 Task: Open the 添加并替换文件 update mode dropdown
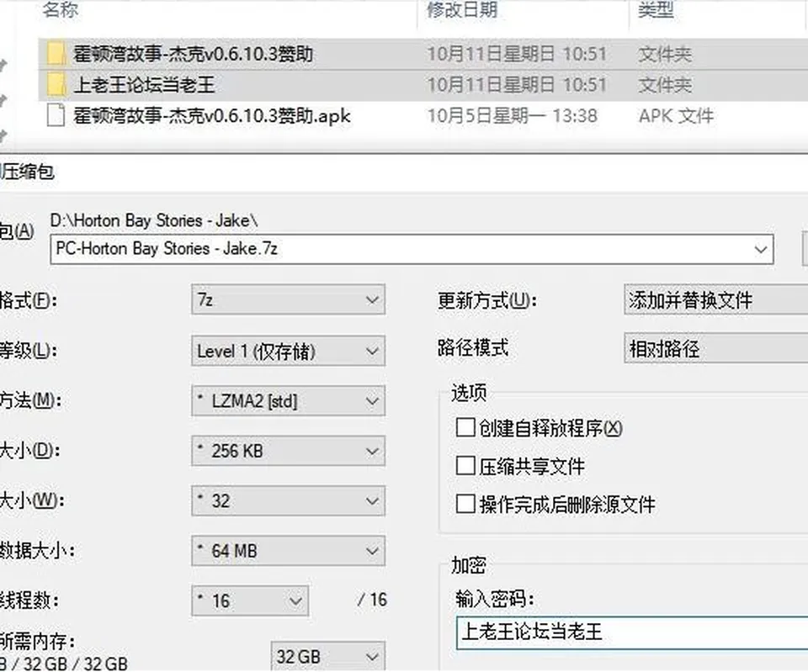(715, 299)
